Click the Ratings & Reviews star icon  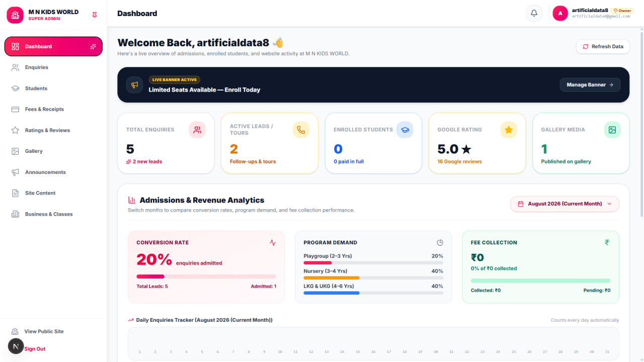15,130
